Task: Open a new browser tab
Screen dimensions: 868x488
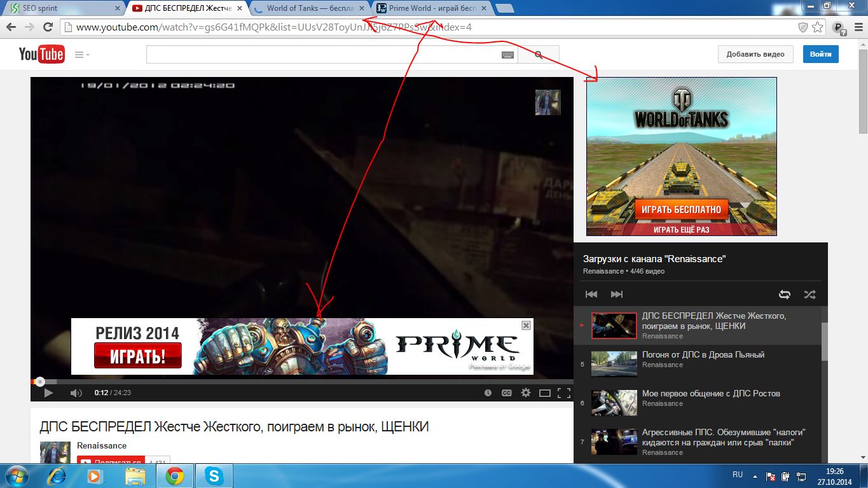Action: point(504,8)
